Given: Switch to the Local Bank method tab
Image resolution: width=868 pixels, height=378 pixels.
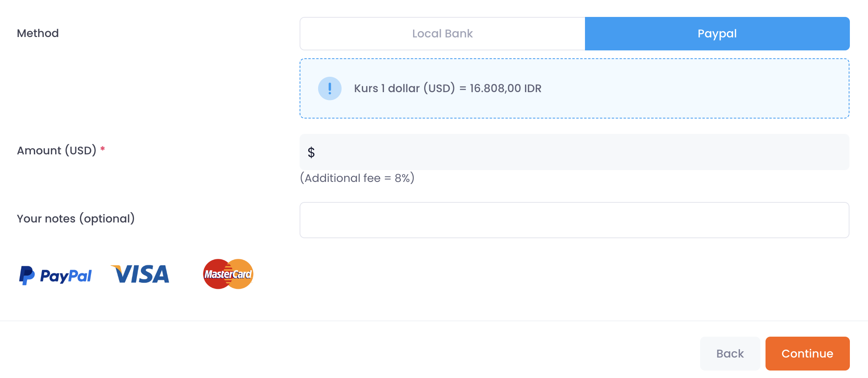Looking at the screenshot, I should coord(442,33).
